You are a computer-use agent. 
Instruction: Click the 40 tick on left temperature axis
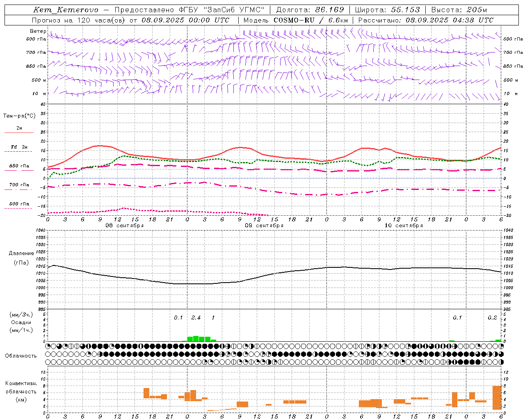coord(42,104)
